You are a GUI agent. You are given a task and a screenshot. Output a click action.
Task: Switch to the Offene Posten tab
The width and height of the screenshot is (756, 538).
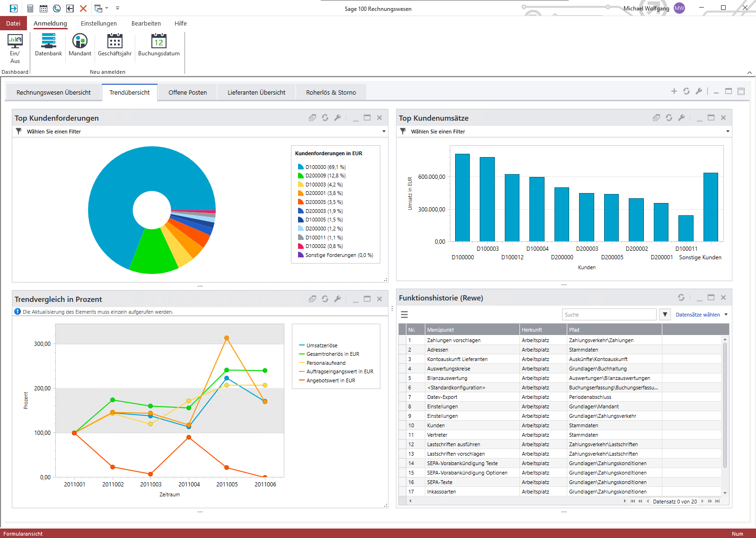187,93
